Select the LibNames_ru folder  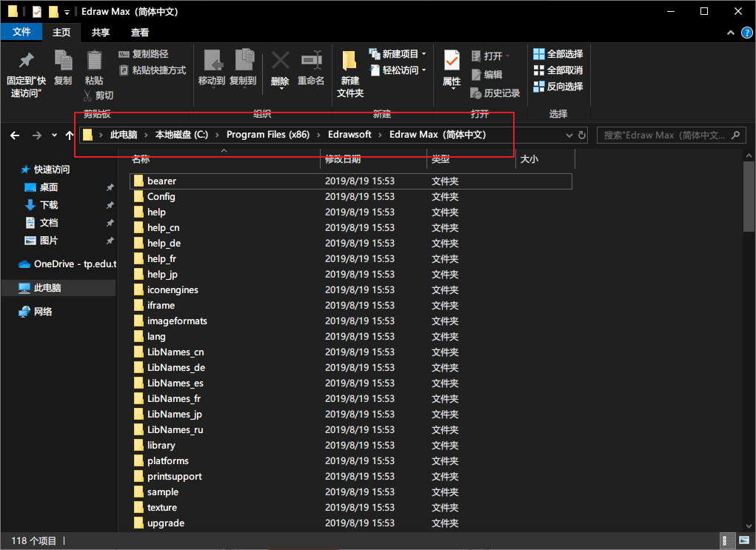pos(350,429)
